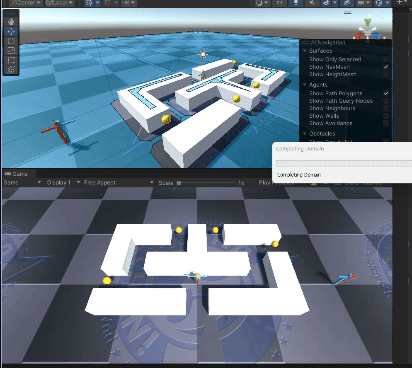This screenshot has height=368, width=412.
Task: Click the AI Navigation overlay title
Action: coord(328,42)
